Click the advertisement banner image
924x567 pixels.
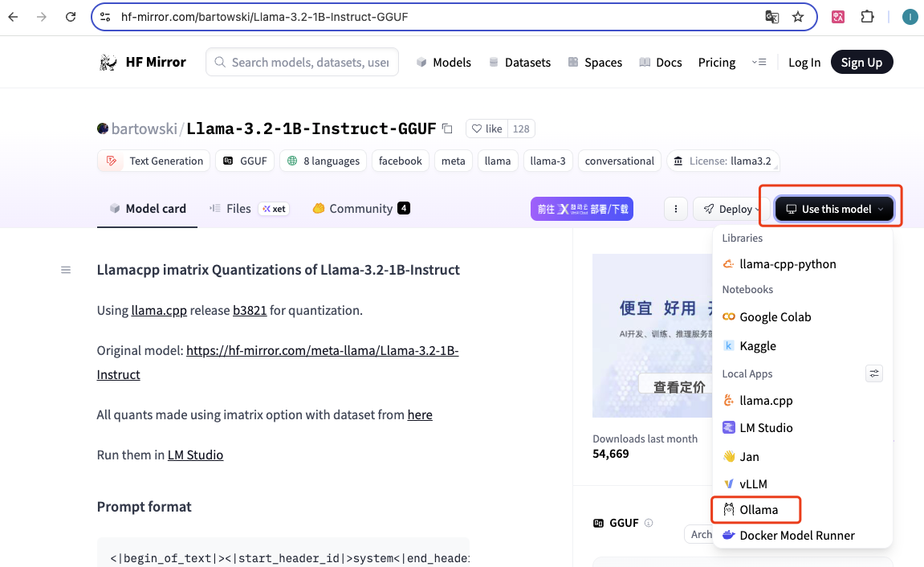[653, 336]
